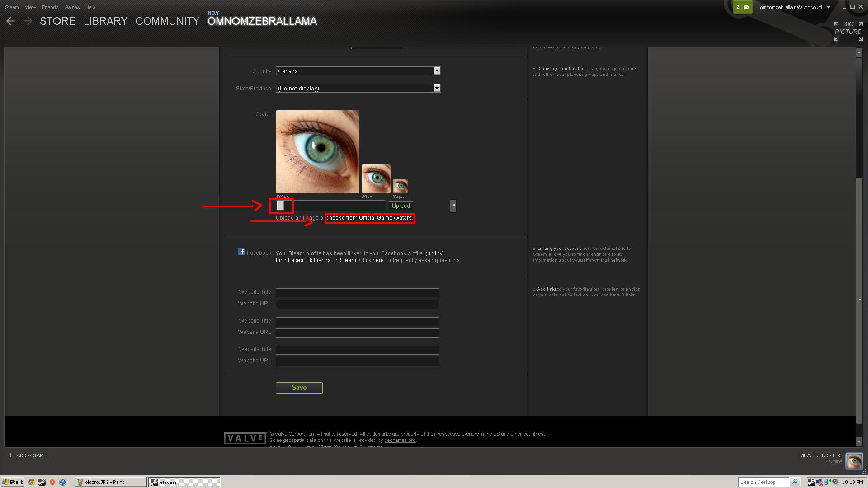This screenshot has width=868, height=488.
Task: Go to the LIBRARY tab
Action: [105, 21]
